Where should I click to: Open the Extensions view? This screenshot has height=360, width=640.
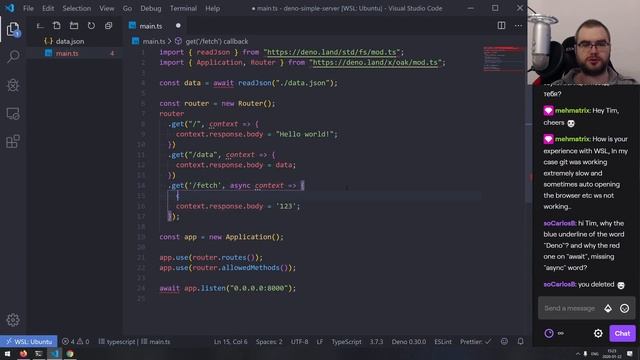(x=13, y=142)
